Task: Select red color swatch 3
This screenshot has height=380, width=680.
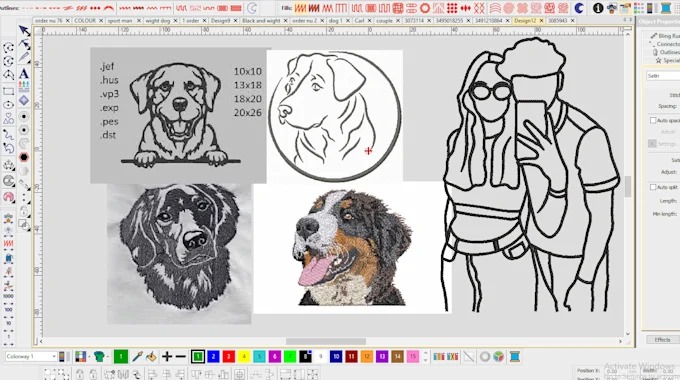Action: click(x=229, y=357)
